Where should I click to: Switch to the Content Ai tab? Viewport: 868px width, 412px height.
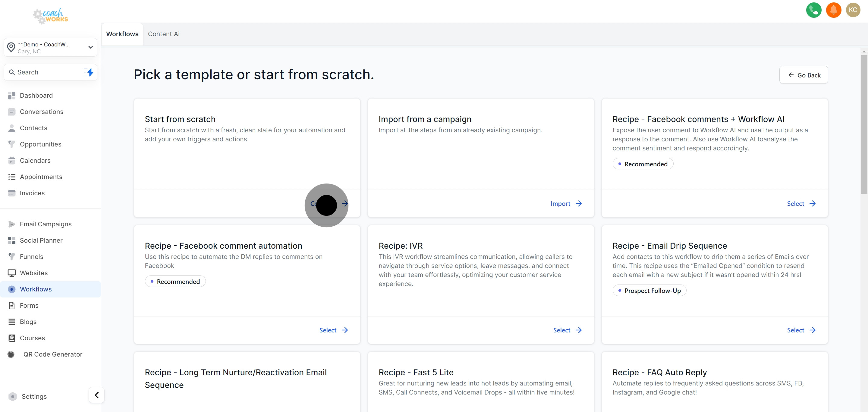163,34
